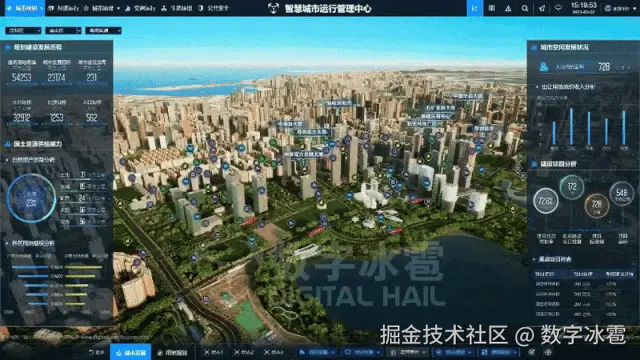This screenshot has width=640, height=360.
Task: Switch to the highlighted city development bottom tab
Action: (131, 352)
